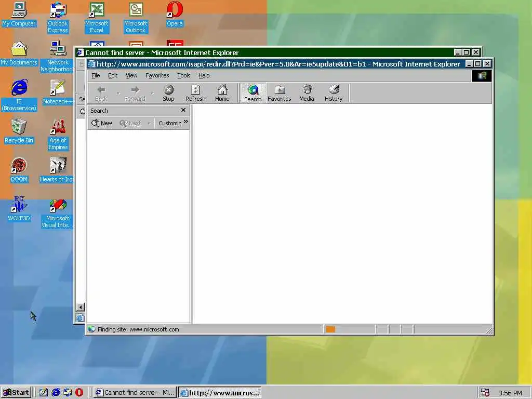
Task: Select Notepad++ desktop shortcut
Action: point(58,92)
